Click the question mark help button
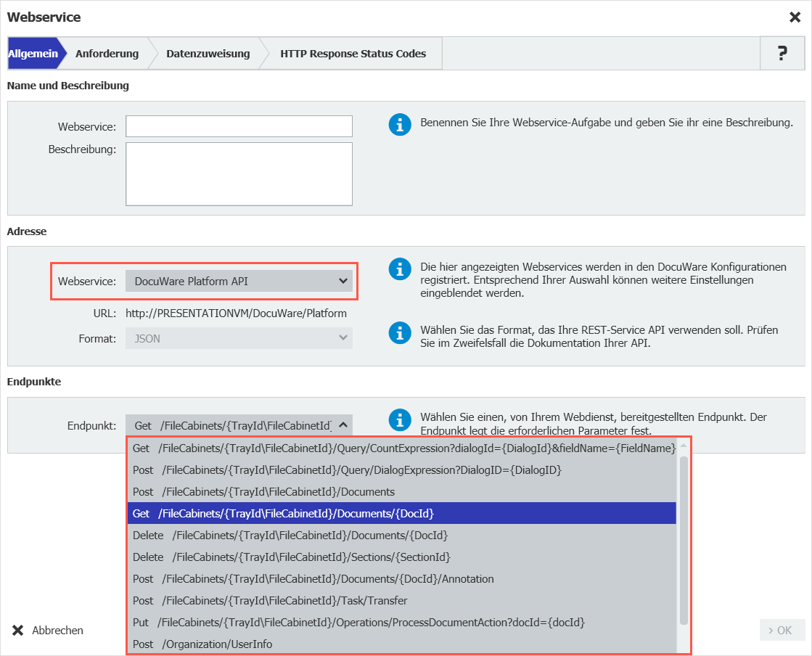The height and width of the screenshot is (656, 812). pos(782,53)
